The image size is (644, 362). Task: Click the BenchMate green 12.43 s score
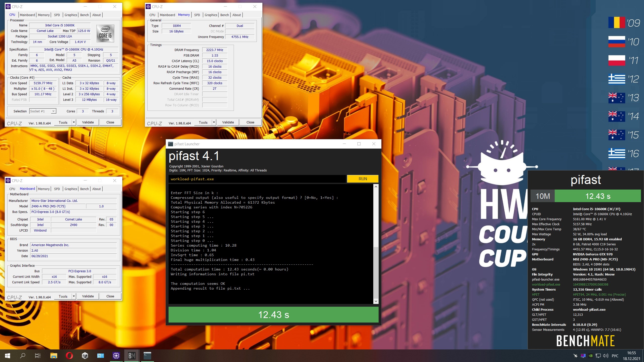(x=598, y=196)
